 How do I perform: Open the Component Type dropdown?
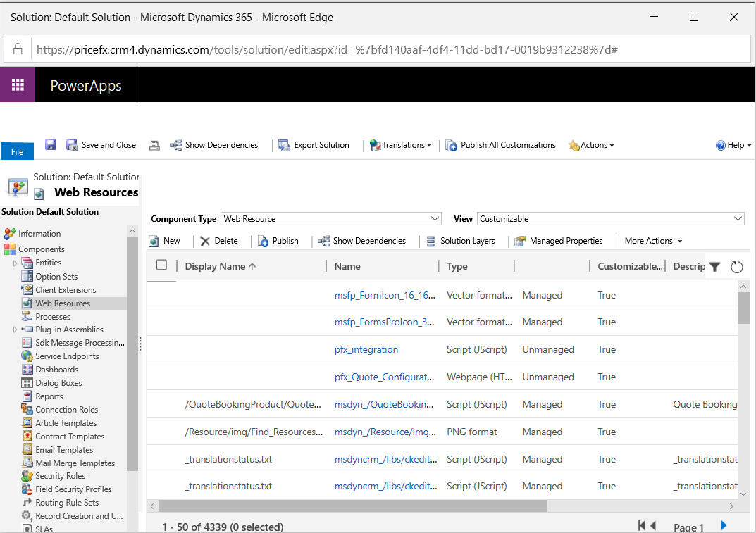331,219
